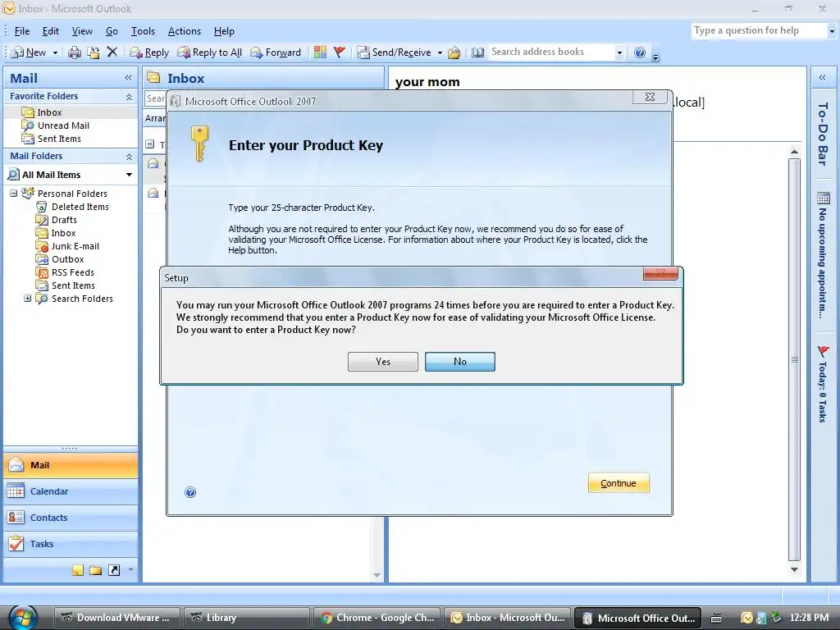Click the Today tasks red flag icon
840x630 pixels.
coord(824,351)
